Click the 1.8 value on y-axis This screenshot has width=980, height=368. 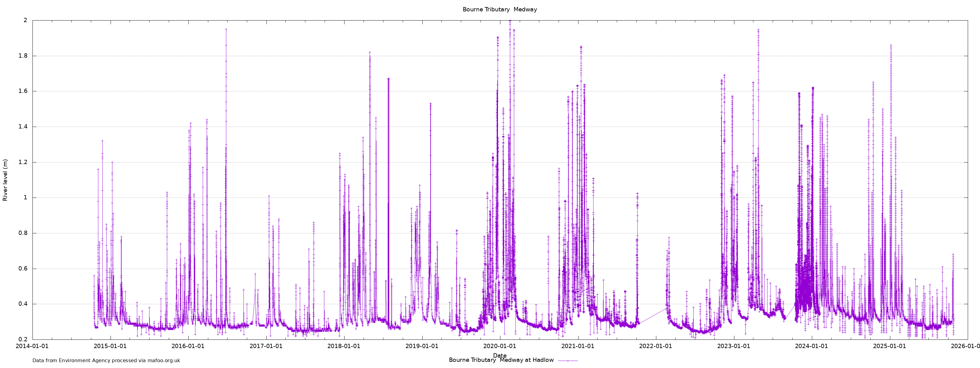click(x=24, y=56)
